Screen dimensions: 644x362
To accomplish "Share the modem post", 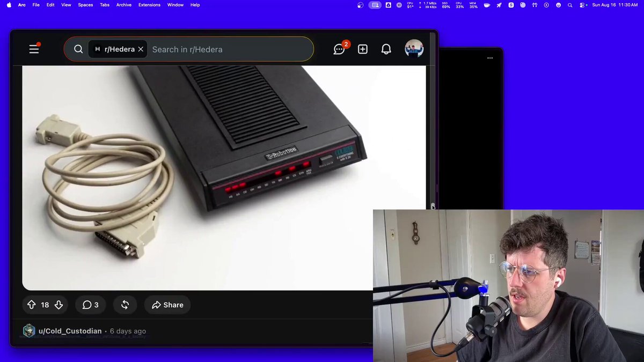I will 167,305.
